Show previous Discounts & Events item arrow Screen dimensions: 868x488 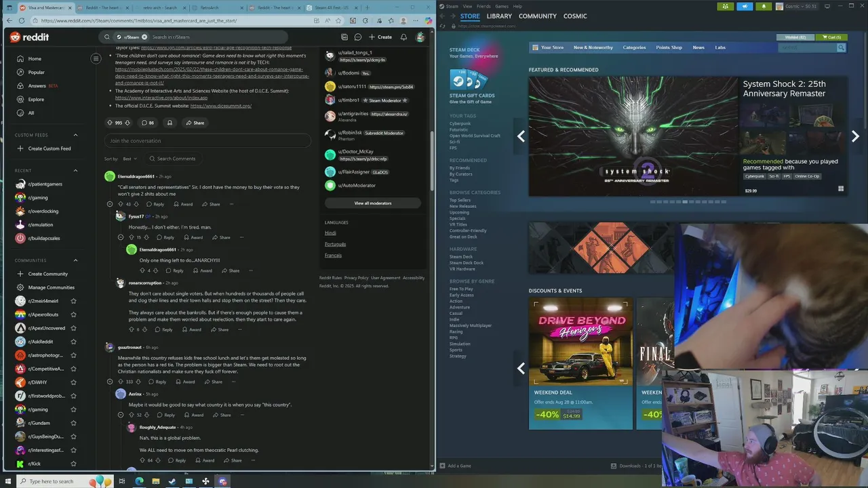(x=521, y=369)
